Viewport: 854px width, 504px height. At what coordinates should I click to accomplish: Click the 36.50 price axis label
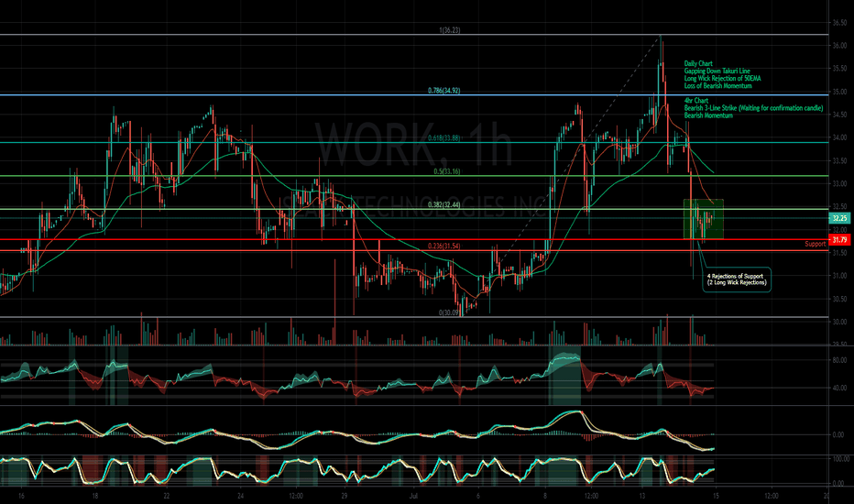(x=838, y=23)
